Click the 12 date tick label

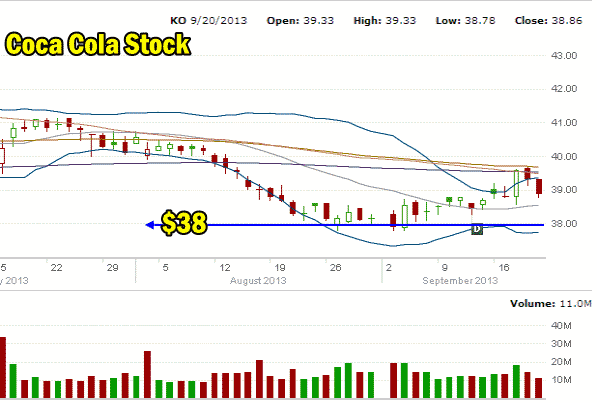(x=225, y=268)
